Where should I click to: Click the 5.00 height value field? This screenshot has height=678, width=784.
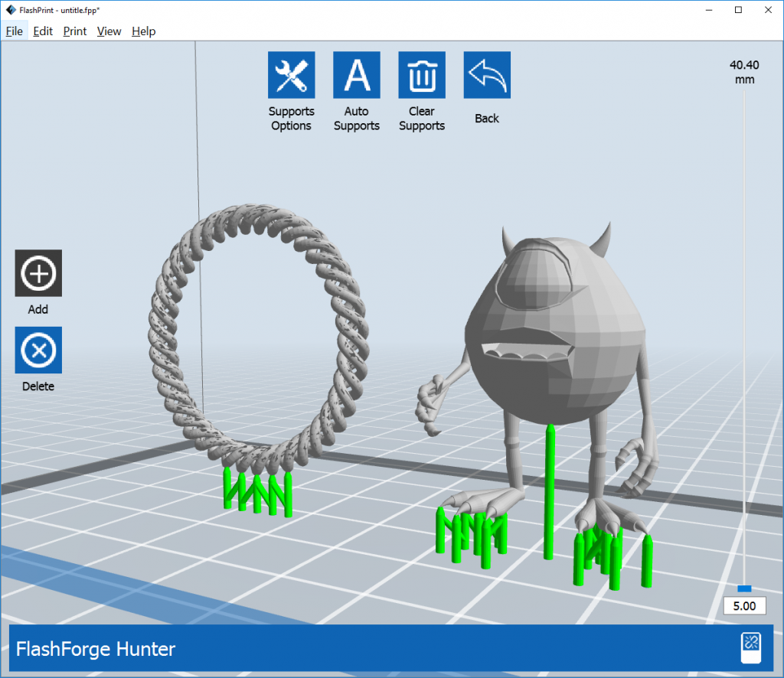(744, 606)
